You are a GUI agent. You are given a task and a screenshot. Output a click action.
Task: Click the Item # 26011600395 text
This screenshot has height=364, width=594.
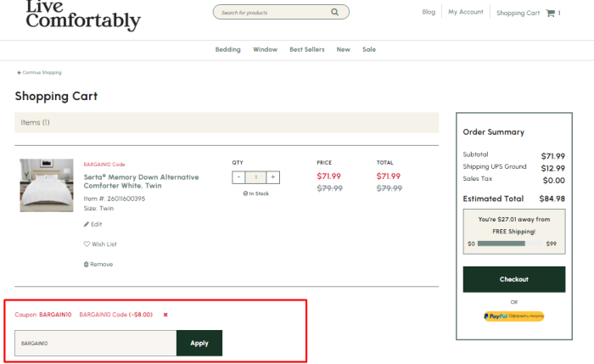[x=115, y=199]
